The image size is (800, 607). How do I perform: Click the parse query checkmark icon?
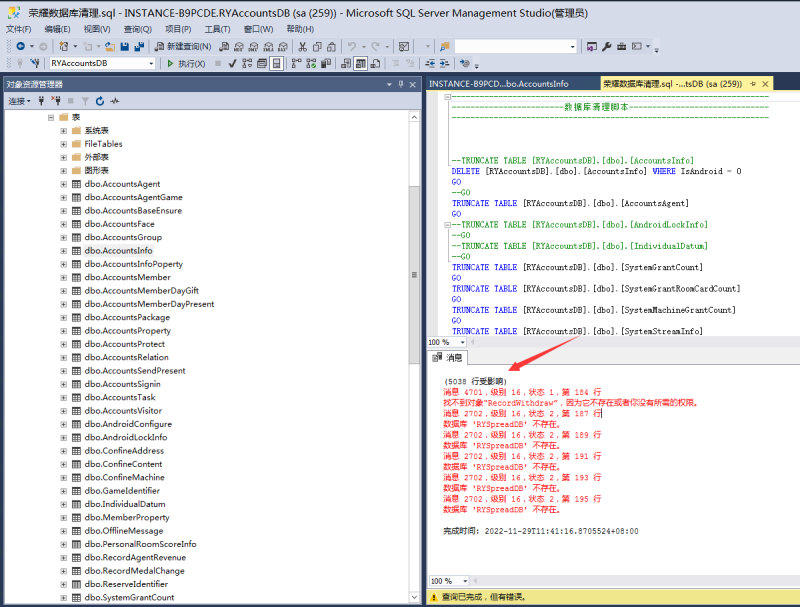(233, 63)
